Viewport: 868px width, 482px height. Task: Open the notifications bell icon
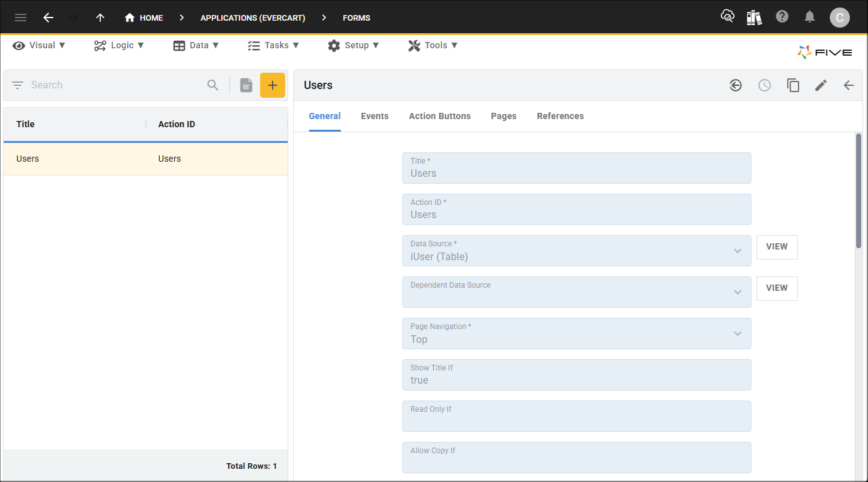tap(810, 17)
